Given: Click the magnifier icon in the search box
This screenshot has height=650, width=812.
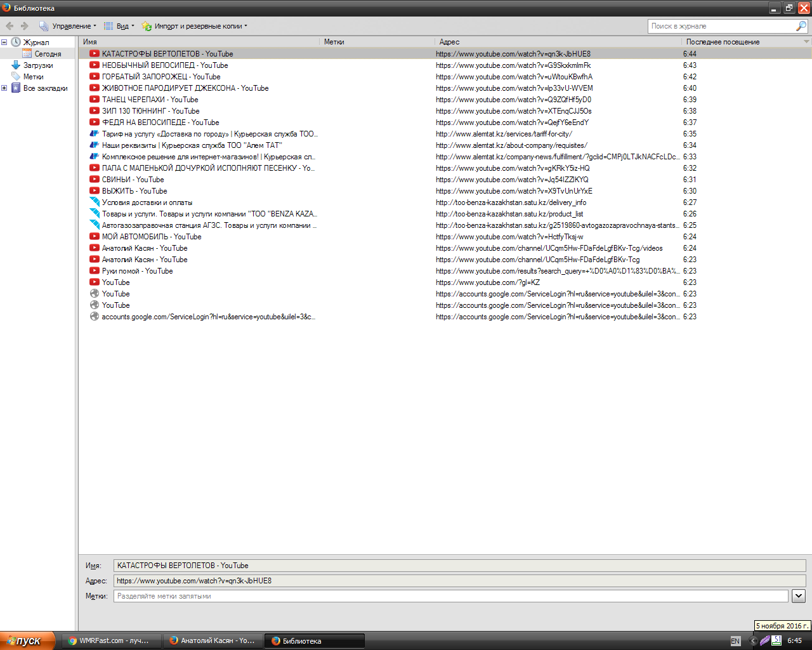Looking at the screenshot, I should point(801,26).
